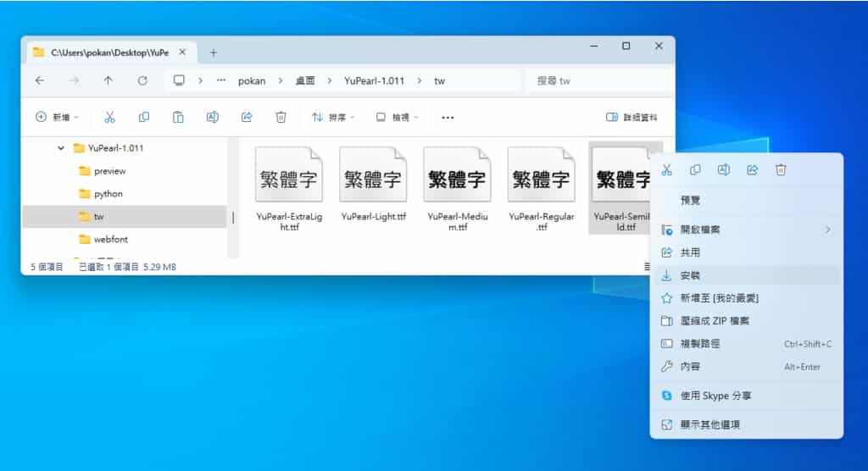Click the toolbar Rename icon
Screen dimensions: 868x471
click(212, 118)
